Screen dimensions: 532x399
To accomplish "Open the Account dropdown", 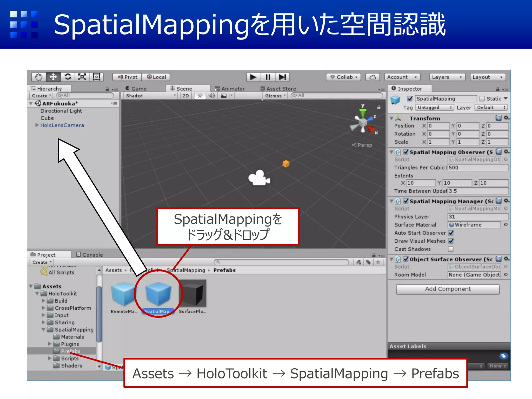I will point(402,77).
